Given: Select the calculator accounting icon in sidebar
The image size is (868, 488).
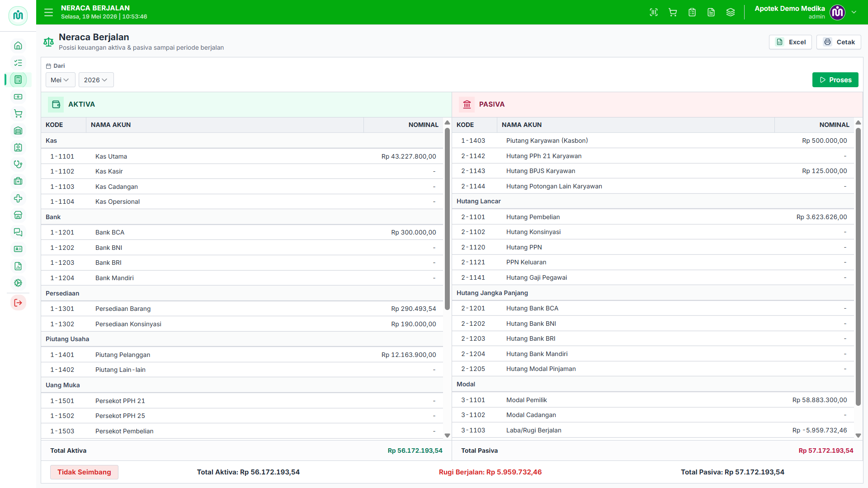Looking at the screenshot, I should click(18, 80).
